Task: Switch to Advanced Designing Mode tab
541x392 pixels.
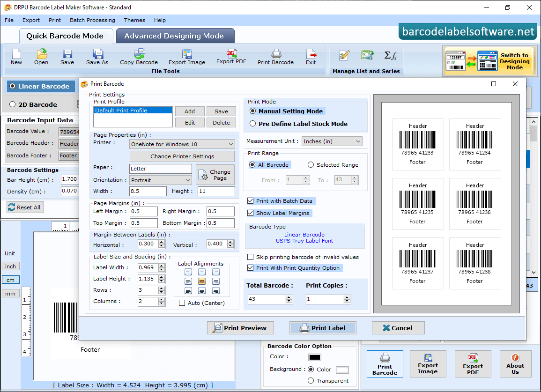Action: [x=175, y=36]
